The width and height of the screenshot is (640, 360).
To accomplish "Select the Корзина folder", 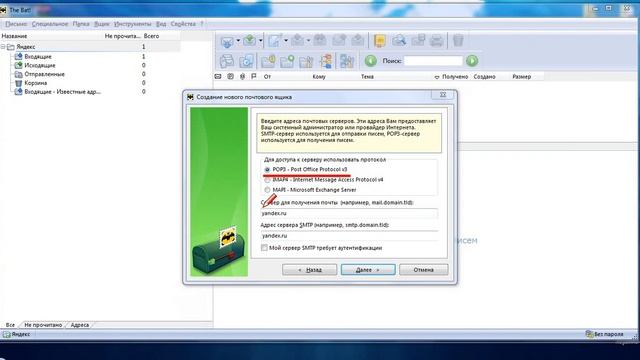I will [36, 83].
